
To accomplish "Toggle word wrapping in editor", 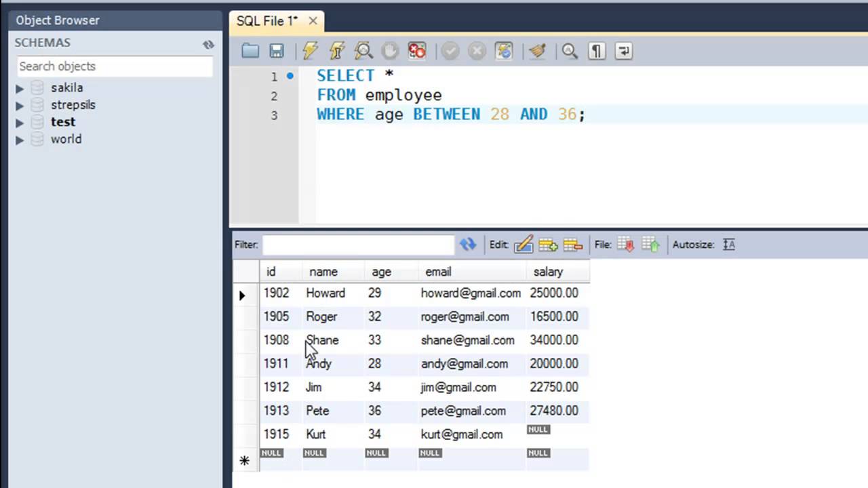I will tap(623, 51).
